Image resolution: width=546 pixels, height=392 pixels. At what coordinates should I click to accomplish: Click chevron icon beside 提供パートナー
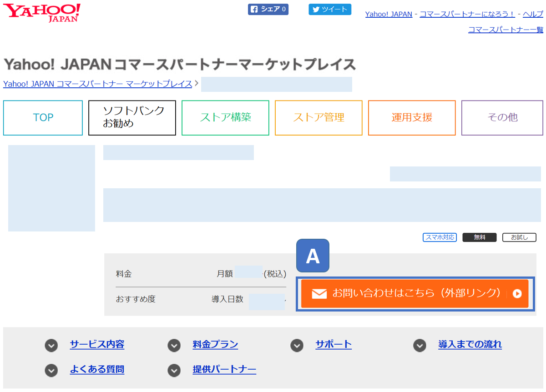[174, 371]
